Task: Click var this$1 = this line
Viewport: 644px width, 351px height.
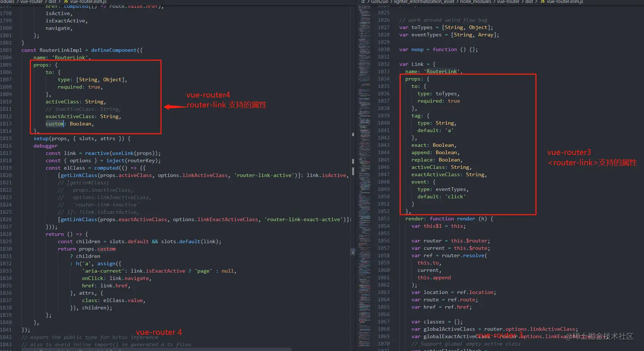Action: (438, 226)
